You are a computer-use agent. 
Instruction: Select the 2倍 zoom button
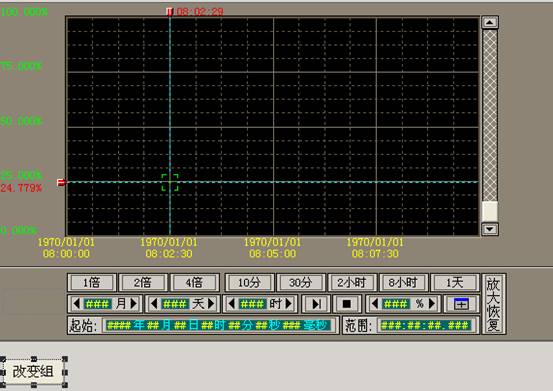pos(143,282)
